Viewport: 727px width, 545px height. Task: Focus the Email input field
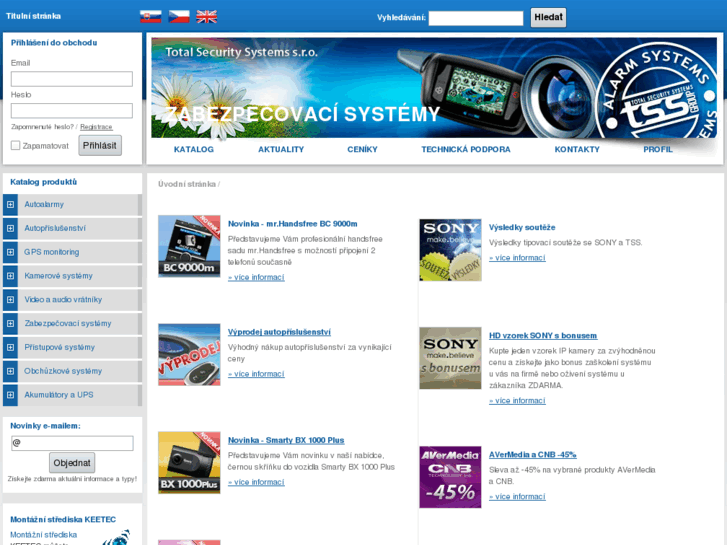pos(72,79)
